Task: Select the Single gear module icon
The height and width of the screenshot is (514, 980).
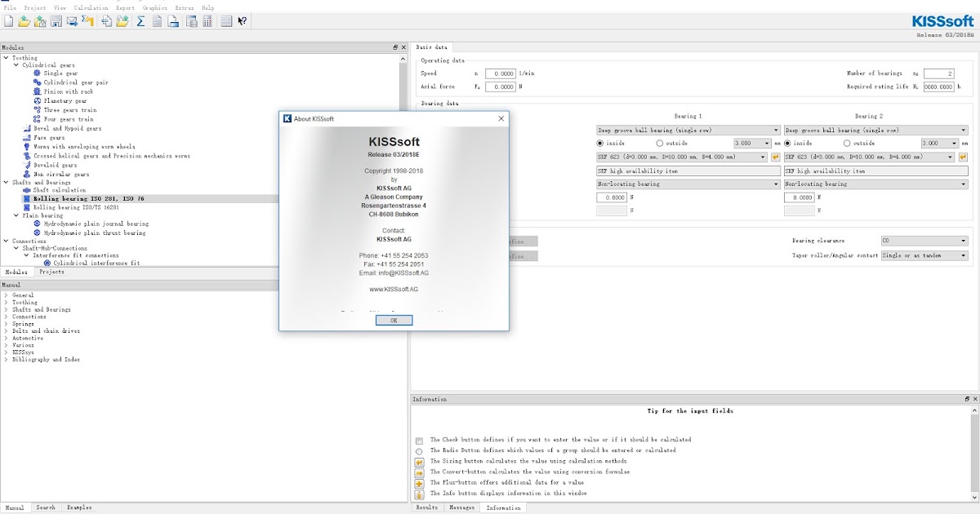Action: pos(36,73)
